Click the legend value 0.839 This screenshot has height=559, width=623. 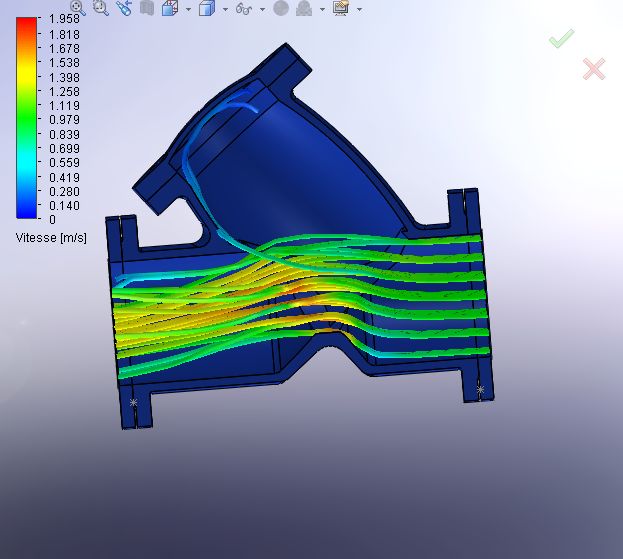click(64, 134)
